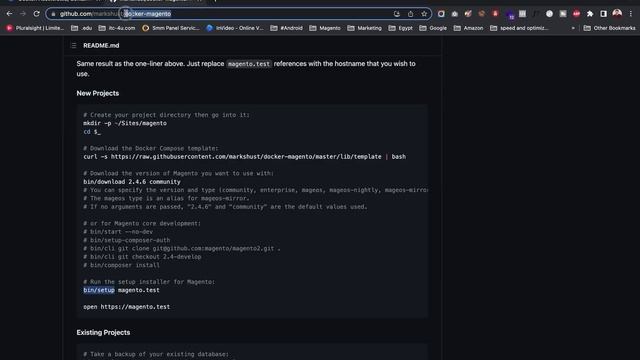Screen dimensions: 640x360
Task: Open the Amazon bookmarks folder
Action: tap(468, 28)
